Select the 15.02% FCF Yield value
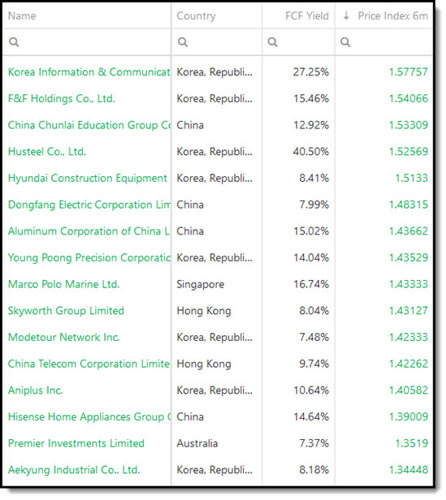Viewport: 446px width, 500px height. click(311, 231)
